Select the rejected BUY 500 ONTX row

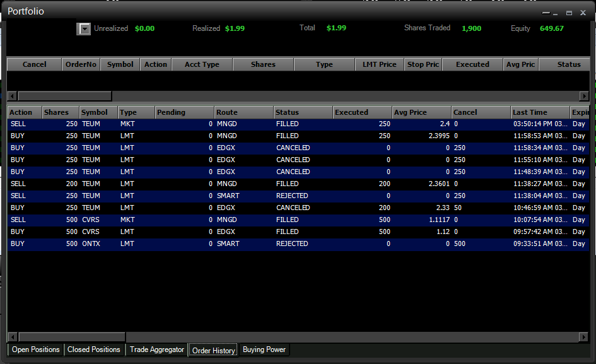coord(298,244)
